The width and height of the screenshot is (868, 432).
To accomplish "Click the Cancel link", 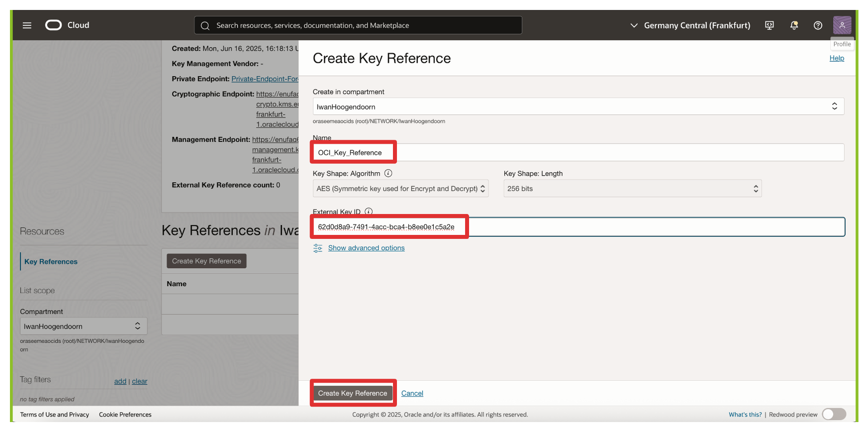I will point(412,393).
